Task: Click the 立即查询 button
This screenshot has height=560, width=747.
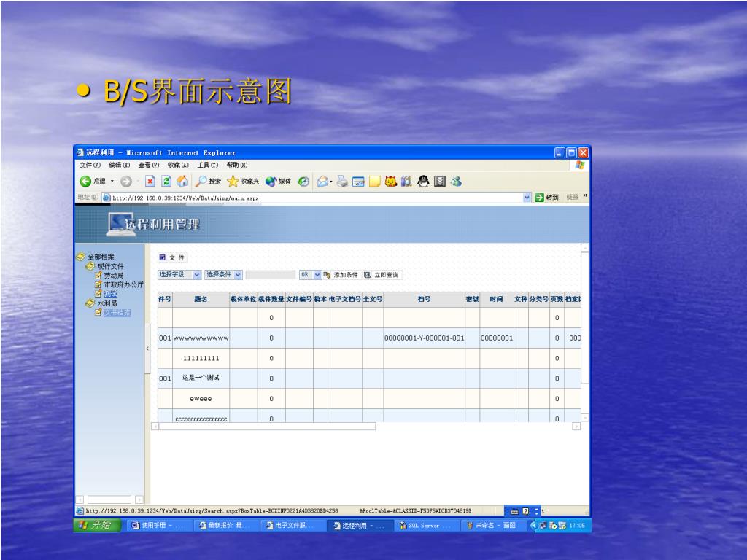Action: point(382,275)
